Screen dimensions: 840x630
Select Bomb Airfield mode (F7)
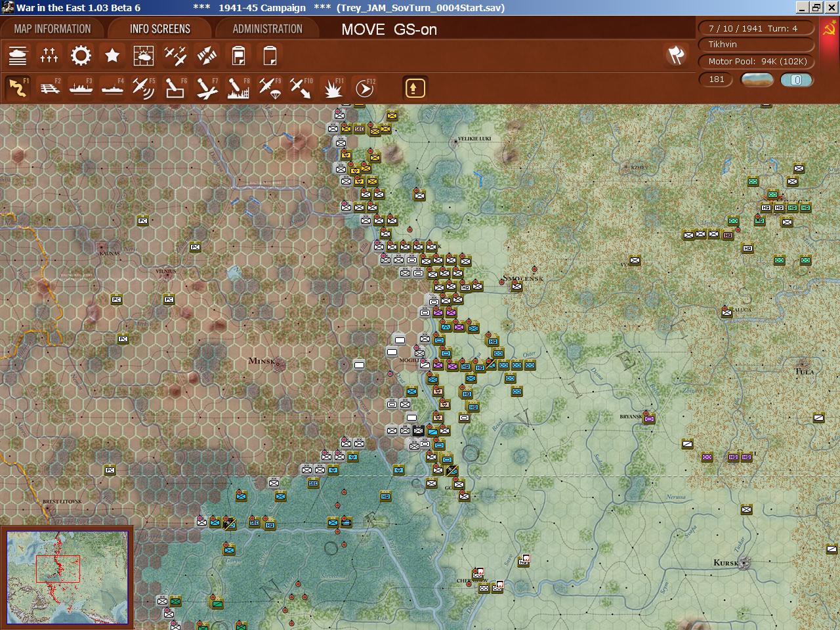[x=207, y=88]
